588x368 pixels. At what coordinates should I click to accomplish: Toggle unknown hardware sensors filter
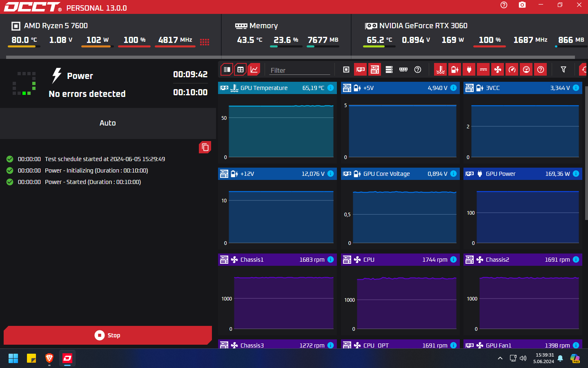coord(418,70)
